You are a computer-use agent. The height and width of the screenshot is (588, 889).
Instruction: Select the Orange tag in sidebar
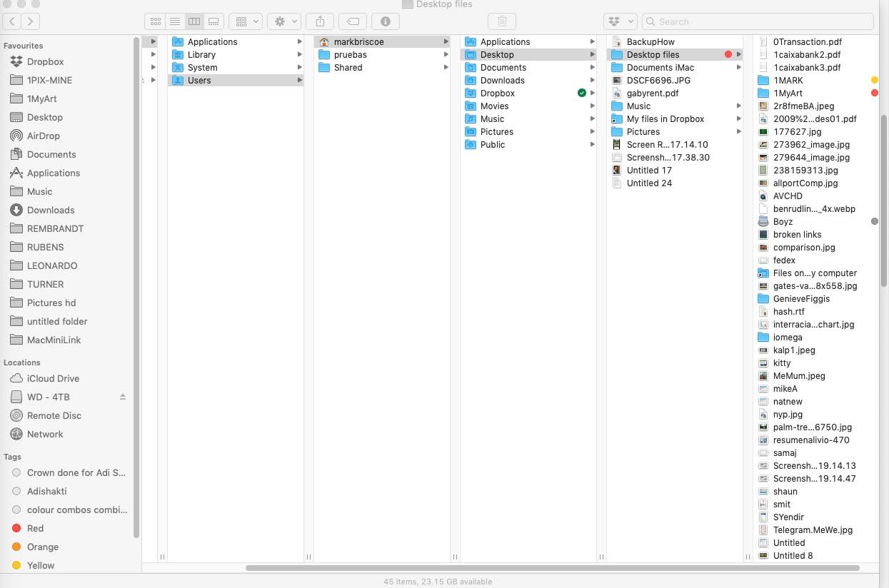(x=42, y=547)
